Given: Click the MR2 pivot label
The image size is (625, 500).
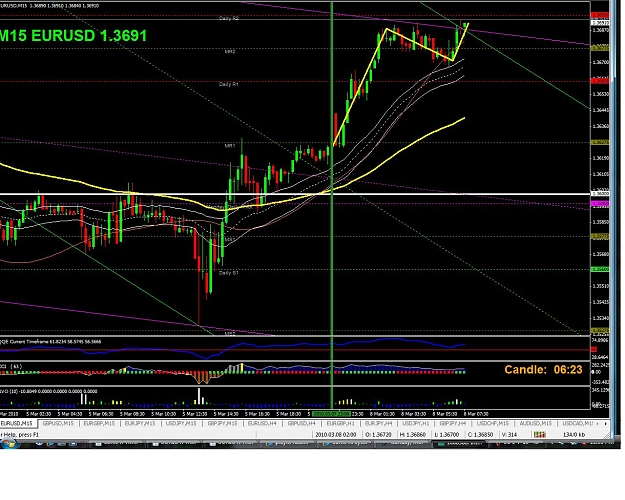Looking at the screenshot, I should coord(230,51).
